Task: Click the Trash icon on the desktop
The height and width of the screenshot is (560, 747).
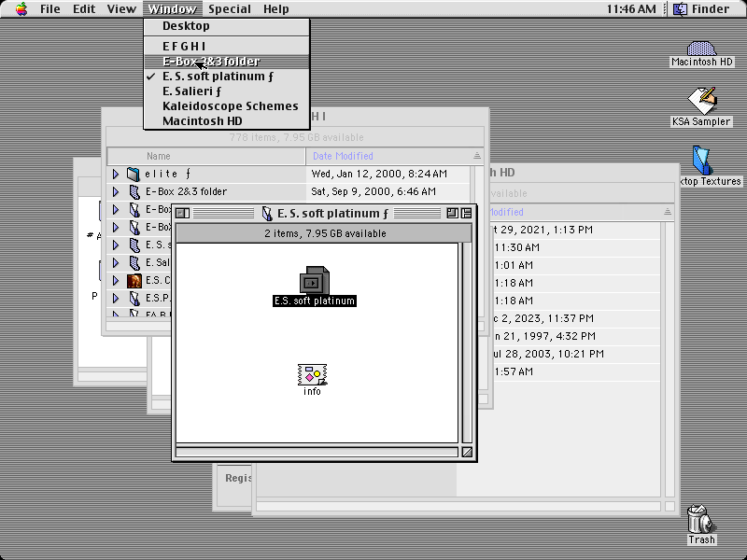Action: pos(700,520)
